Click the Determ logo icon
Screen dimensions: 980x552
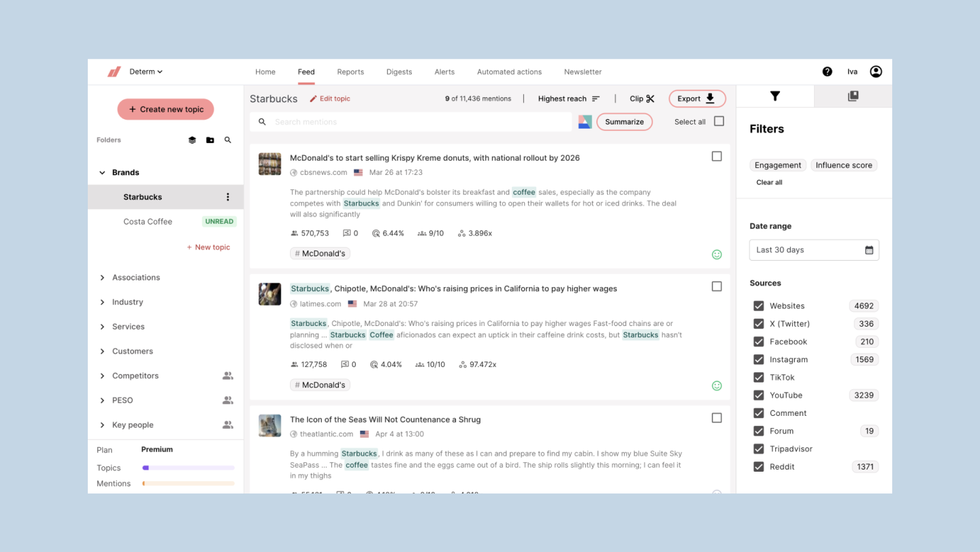point(114,71)
